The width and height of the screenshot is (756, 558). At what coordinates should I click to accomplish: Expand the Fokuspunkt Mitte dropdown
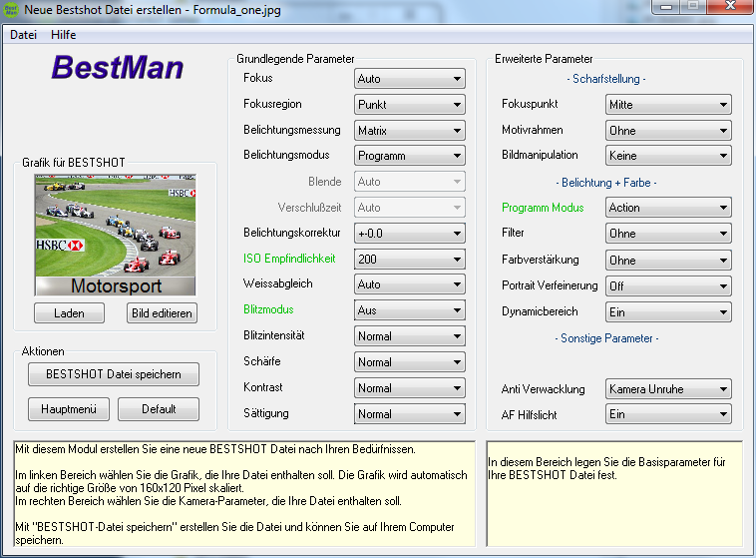pos(668,105)
